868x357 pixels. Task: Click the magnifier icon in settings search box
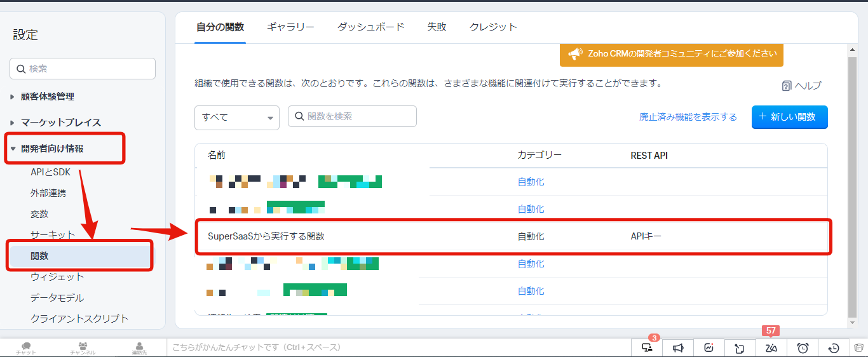(21, 69)
